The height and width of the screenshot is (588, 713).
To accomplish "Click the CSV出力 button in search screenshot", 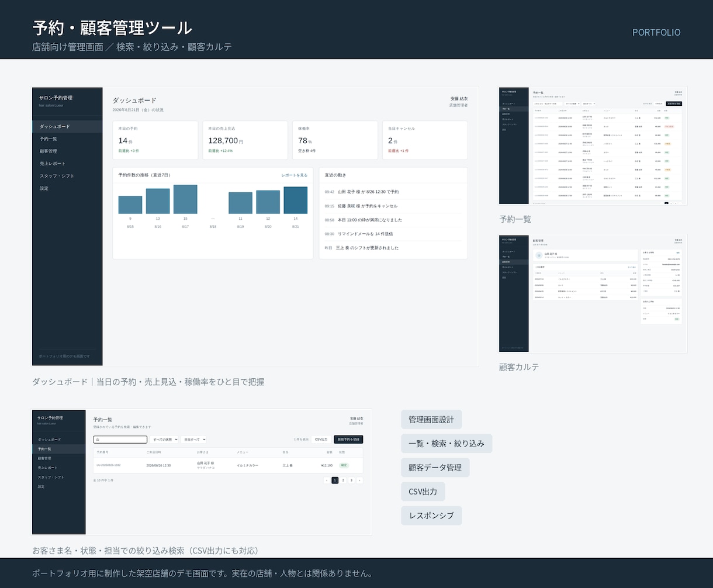I will [x=321, y=440].
